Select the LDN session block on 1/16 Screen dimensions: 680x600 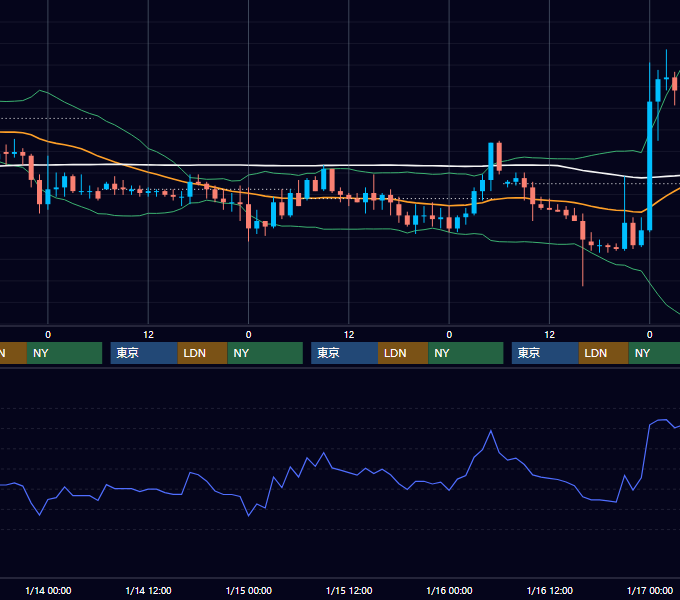click(x=604, y=353)
